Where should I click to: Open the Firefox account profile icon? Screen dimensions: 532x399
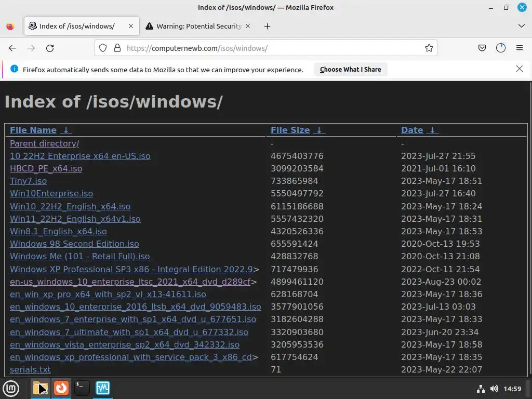click(x=501, y=48)
